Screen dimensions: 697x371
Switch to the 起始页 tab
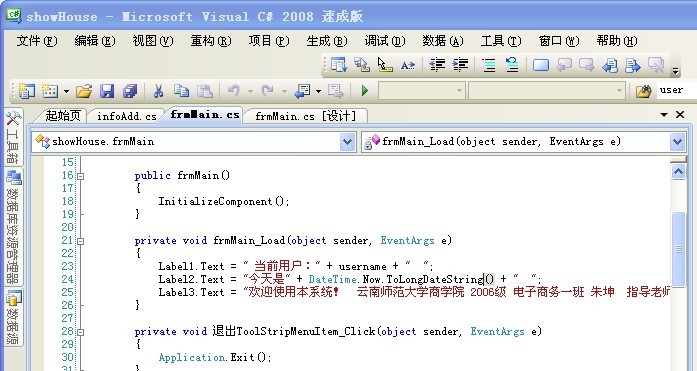point(63,116)
